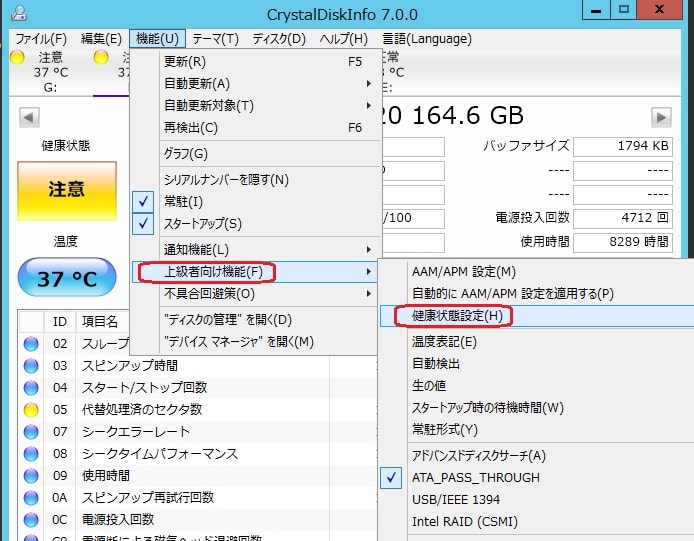Viewport: 694px width, 541px height.
Task: Open the ヘルプ(H) menu
Action: [x=343, y=39]
